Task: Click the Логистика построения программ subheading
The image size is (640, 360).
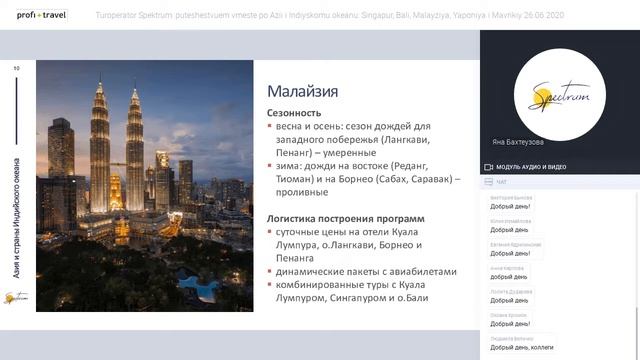Action: point(346,219)
